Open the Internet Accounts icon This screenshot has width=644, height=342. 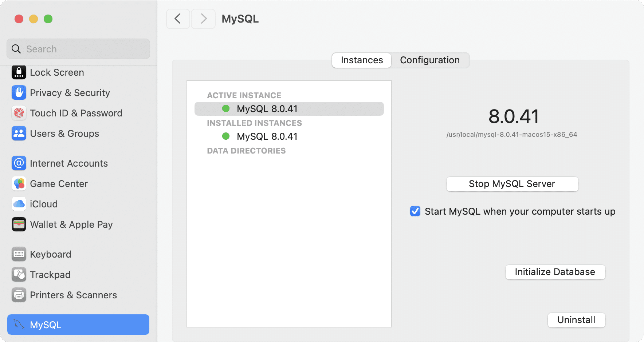(x=19, y=163)
